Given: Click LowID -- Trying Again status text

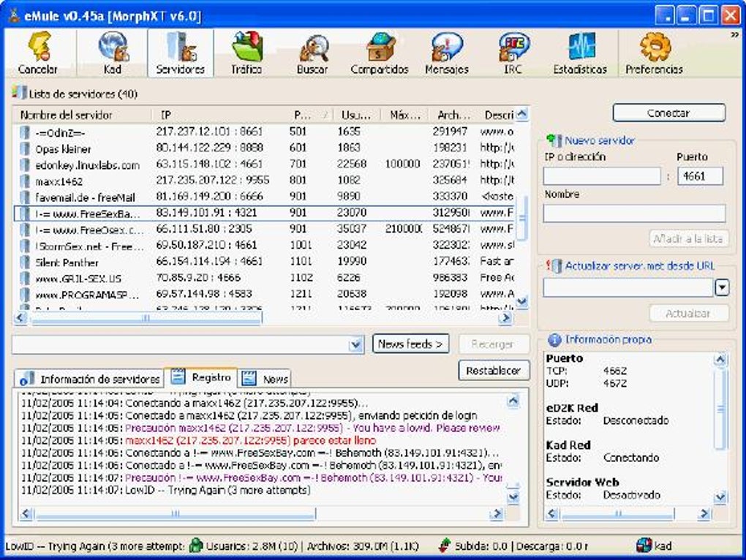Looking at the screenshot, I should (95, 545).
